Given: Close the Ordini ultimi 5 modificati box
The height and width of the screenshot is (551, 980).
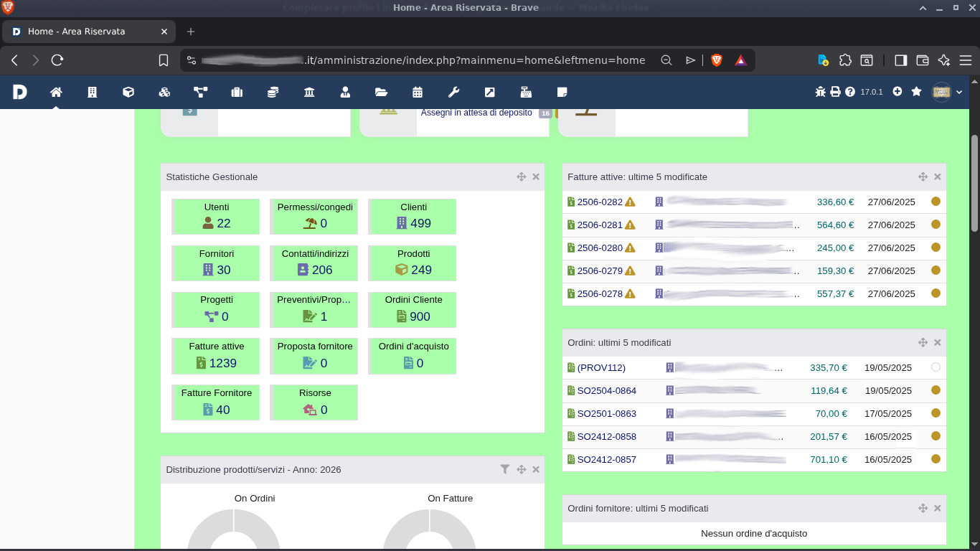Looking at the screenshot, I should click(x=938, y=342).
